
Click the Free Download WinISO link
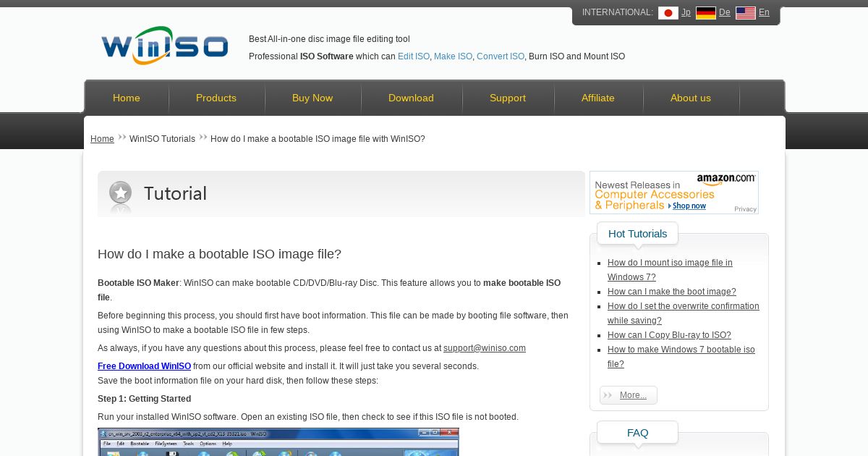(x=145, y=366)
